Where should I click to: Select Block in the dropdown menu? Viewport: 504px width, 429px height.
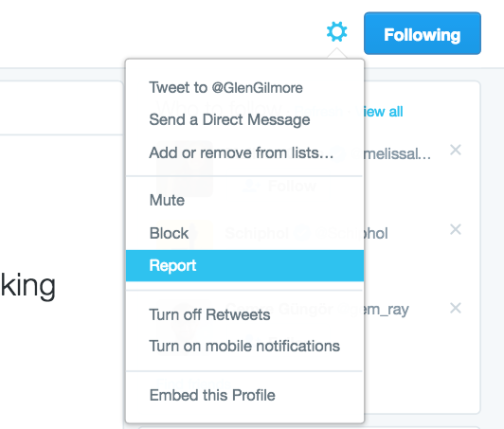(x=169, y=233)
